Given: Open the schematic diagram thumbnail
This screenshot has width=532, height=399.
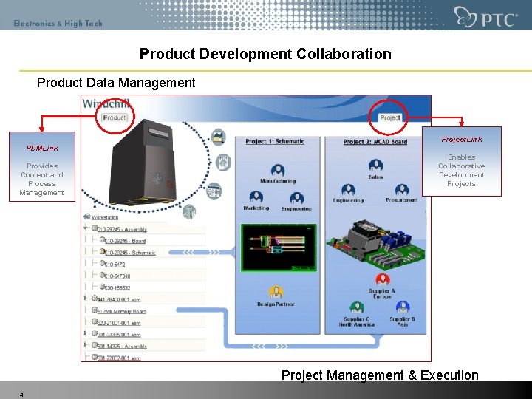Looking at the screenshot, I should click(279, 248).
